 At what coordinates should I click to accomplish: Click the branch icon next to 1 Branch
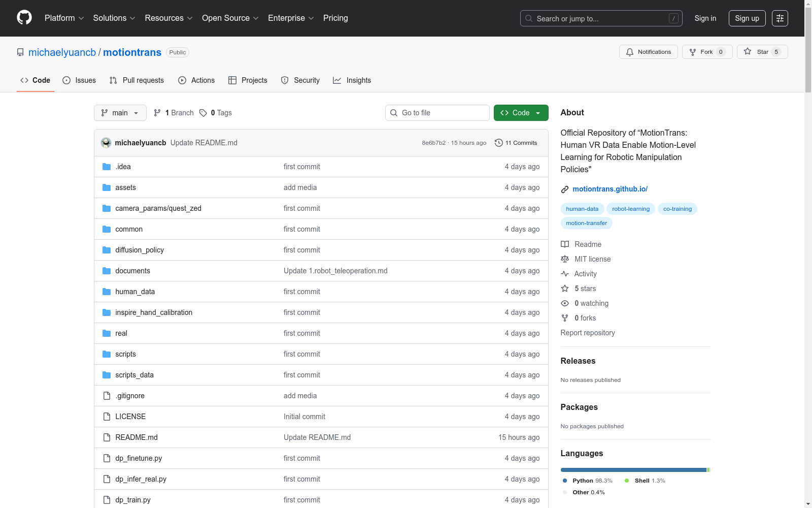(157, 113)
